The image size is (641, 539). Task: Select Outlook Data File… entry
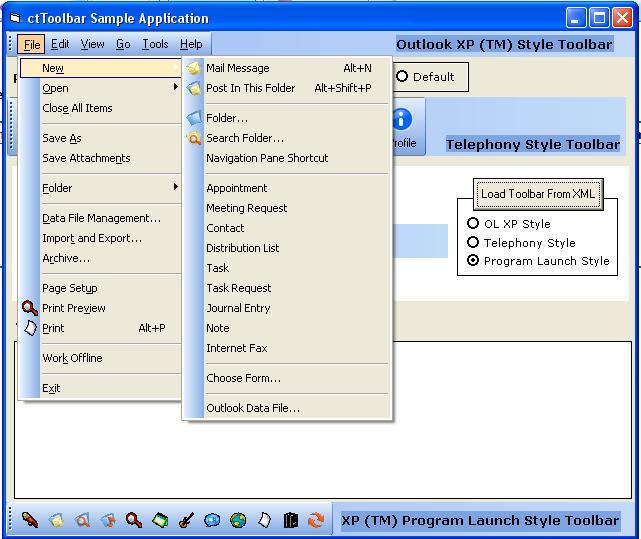[x=287, y=408]
